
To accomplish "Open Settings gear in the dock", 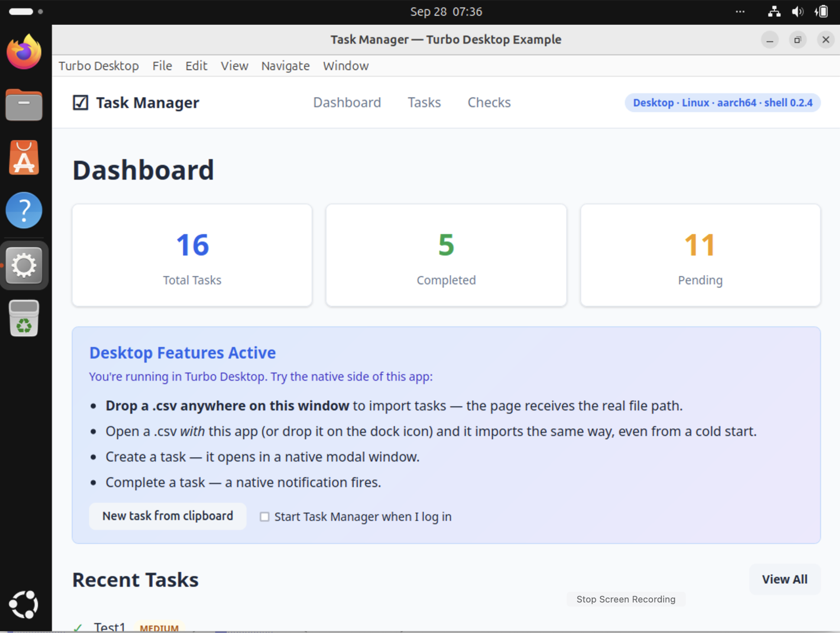I will tap(24, 265).
